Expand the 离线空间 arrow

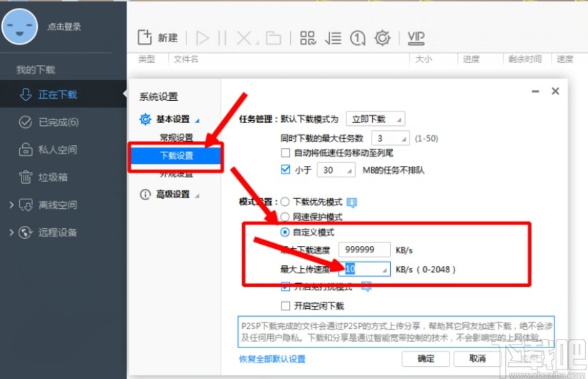[x=11, y=205]
